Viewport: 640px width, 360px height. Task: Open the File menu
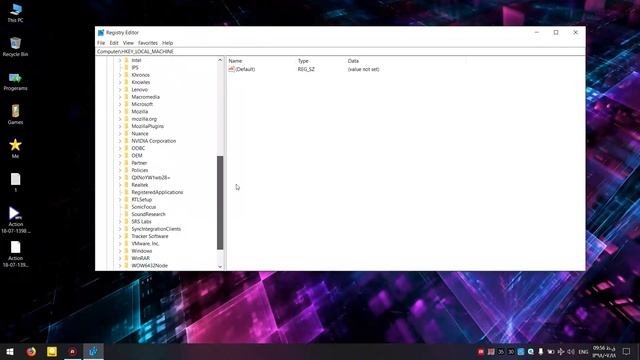pyautogui.click(x=101, y=43)
